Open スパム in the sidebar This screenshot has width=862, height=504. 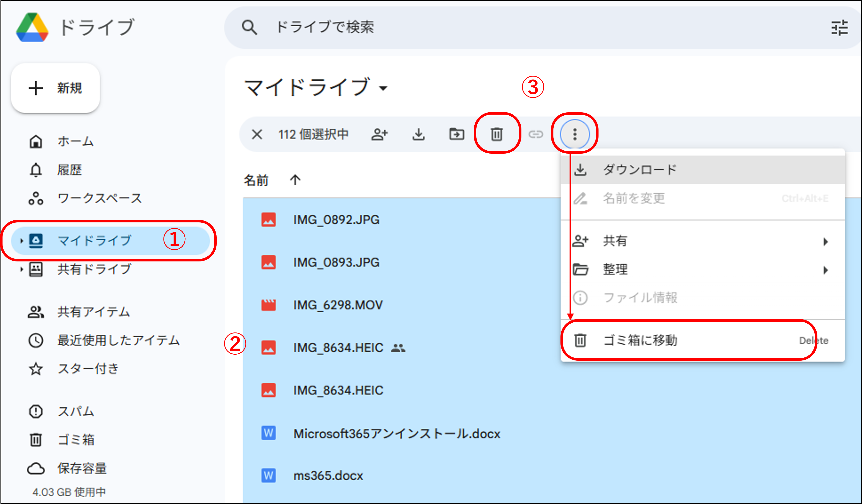pyautogui.click(x=61, y=411)
